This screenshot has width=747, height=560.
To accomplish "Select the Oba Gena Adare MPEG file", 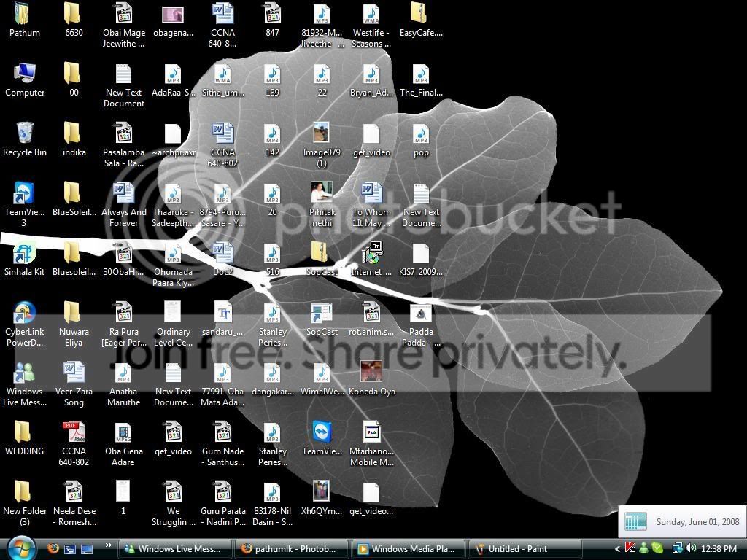I will point(123,433).
